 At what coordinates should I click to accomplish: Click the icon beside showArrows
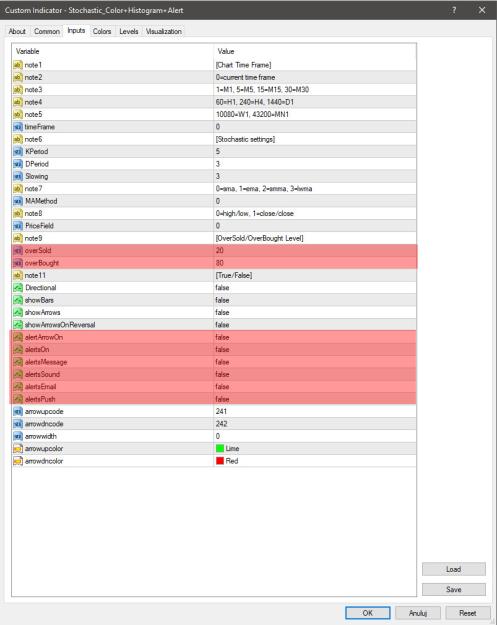pos(18,312)
